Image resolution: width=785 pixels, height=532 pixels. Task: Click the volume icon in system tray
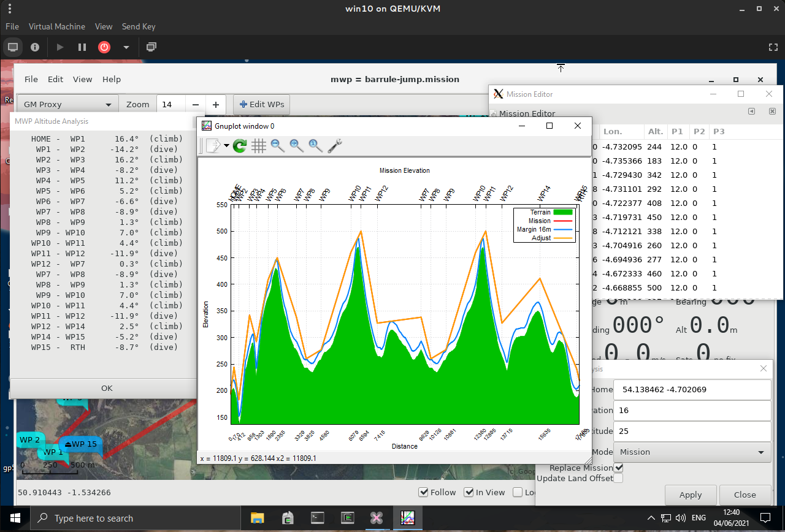[680, 518]
